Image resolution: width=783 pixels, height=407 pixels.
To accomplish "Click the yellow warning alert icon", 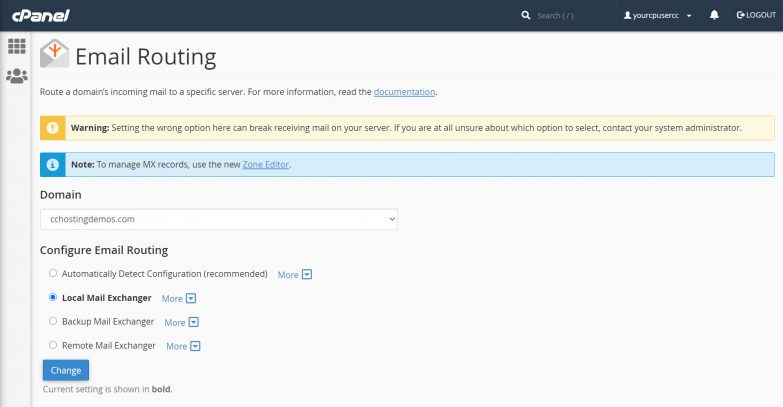I will [52, 129].
